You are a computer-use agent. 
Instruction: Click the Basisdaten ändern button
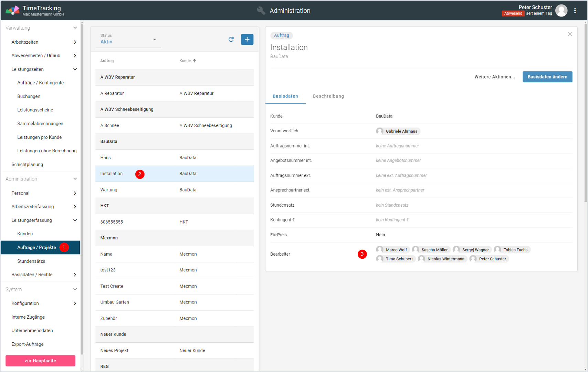click(547, 77)
